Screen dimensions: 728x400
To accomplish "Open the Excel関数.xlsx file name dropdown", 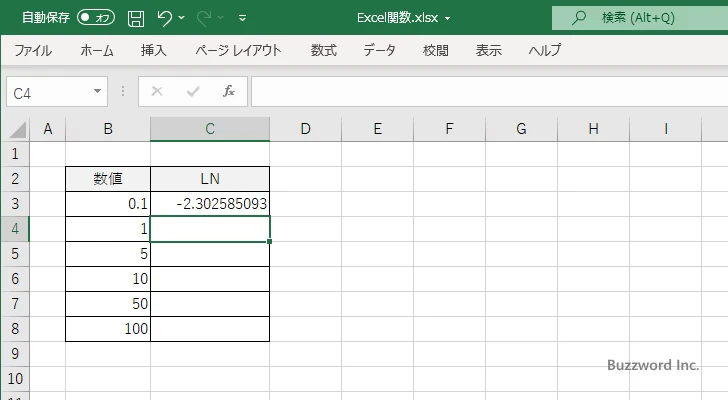I will [448, 18].
